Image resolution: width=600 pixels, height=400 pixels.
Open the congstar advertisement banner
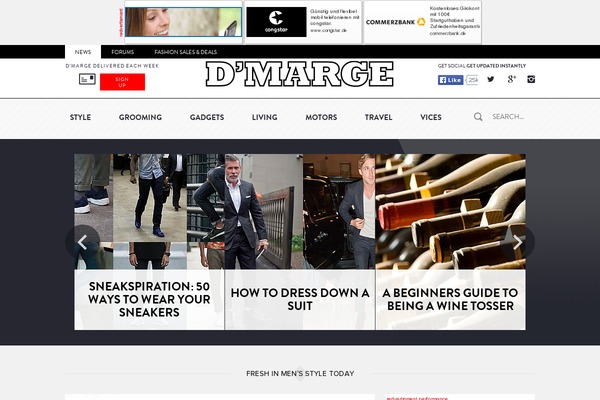pyautogui.click(x=303, y=22)
